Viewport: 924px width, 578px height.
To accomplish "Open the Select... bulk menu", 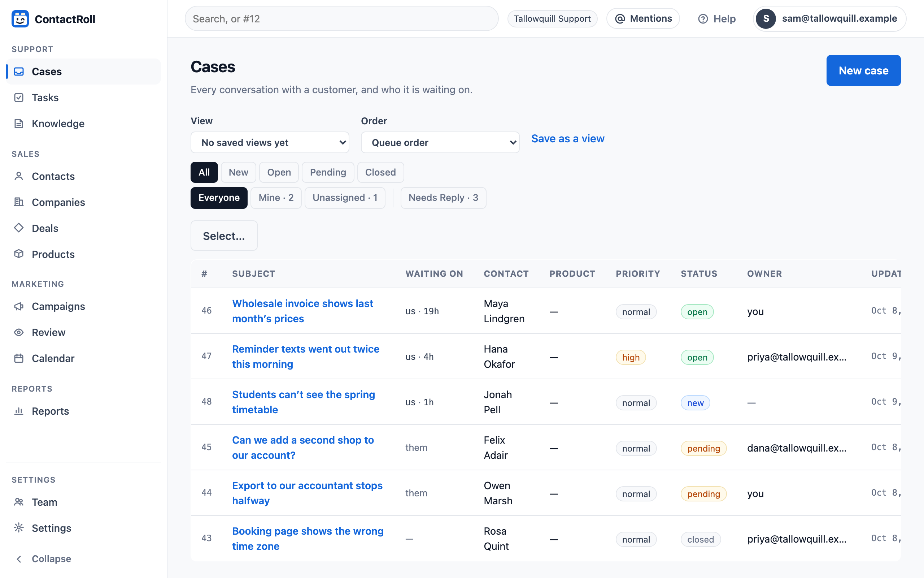I will (x=224, y=236).
